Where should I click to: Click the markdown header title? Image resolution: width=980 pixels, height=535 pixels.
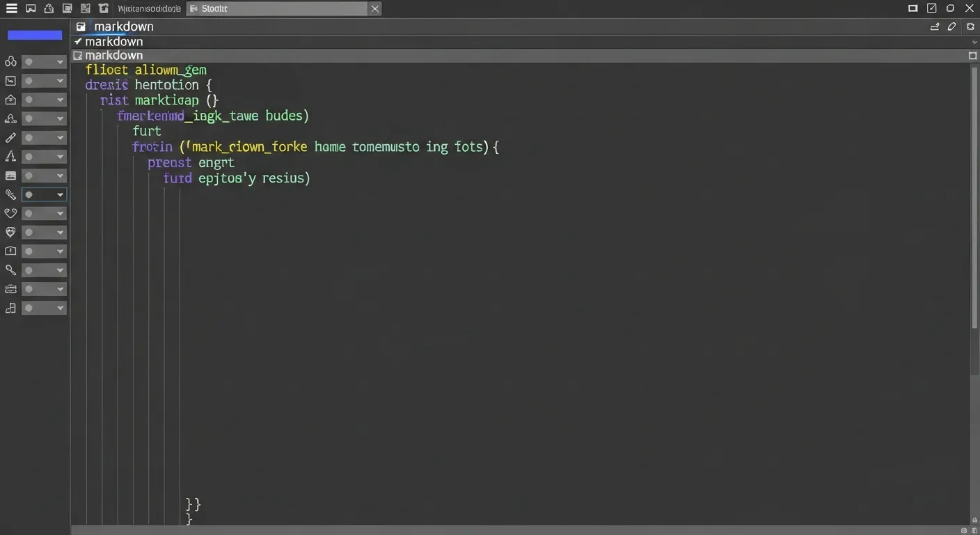coord(124,26)
